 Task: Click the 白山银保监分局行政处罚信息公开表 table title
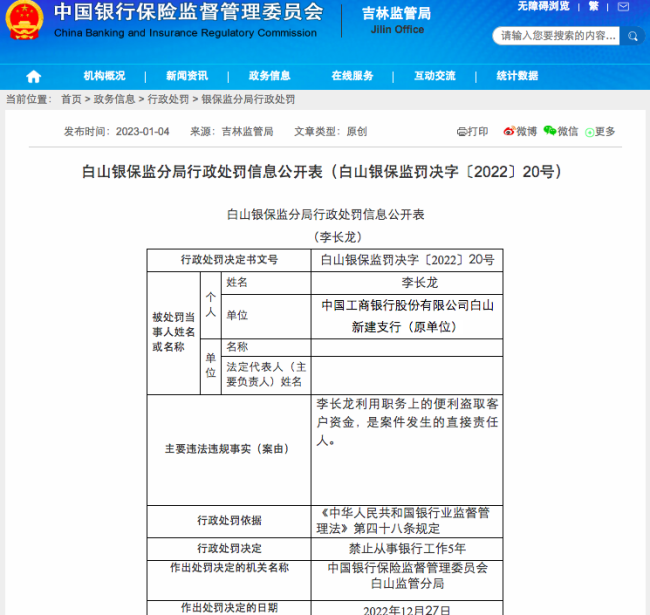[325, 215]
